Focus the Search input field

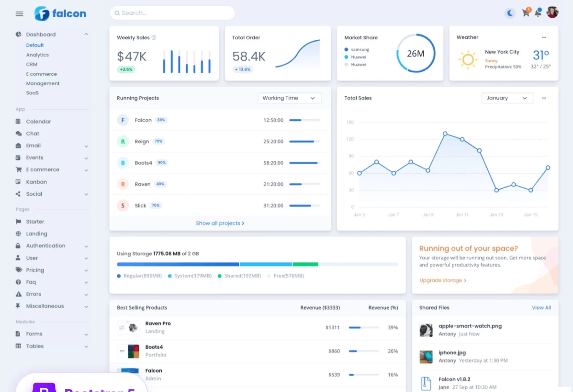point(172,13)
